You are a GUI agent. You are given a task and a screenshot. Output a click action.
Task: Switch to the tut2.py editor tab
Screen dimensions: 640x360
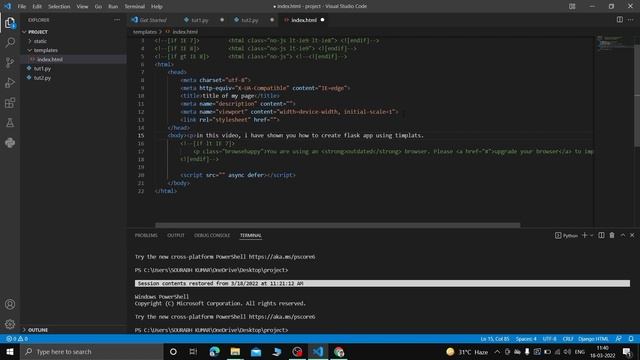(x=249, y=20)
